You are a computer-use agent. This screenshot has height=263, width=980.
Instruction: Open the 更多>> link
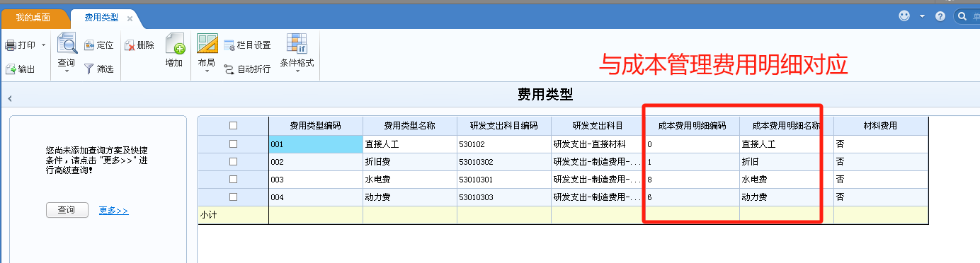pyautogui.click(x=113, y=211)
